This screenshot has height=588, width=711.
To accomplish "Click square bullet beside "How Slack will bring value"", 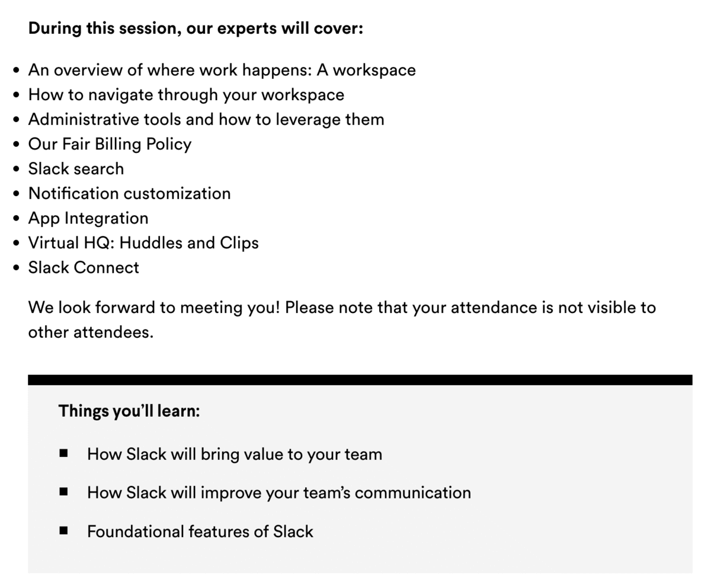I will (64, 453).
